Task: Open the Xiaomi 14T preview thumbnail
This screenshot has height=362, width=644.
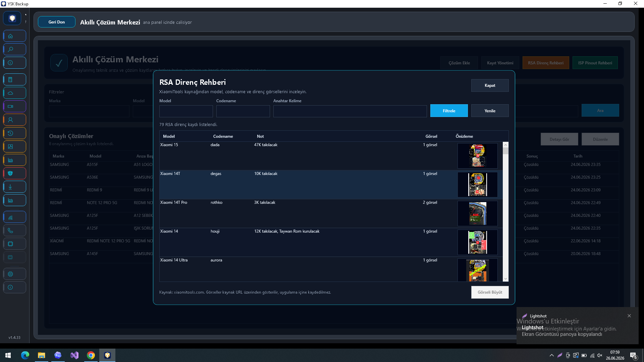Action: click(477, 185)
